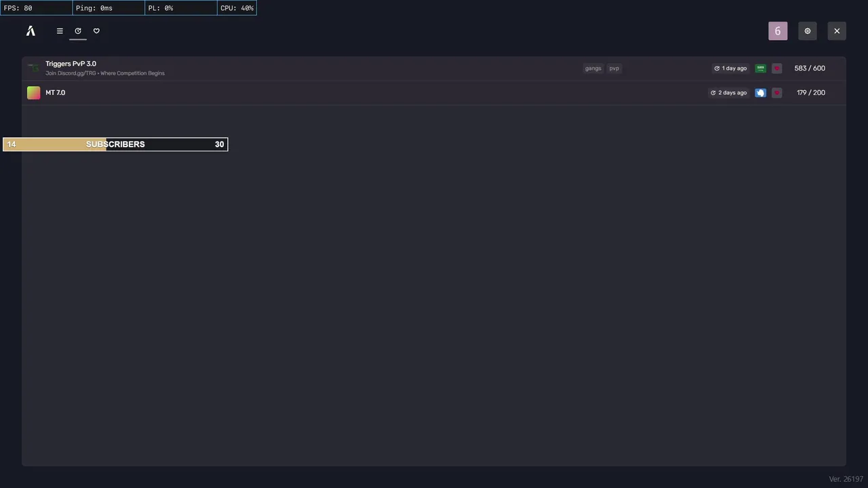Click the blue flag on MT 7.0
This screenshot has width=868, height=488.
[x=760, y=93]
